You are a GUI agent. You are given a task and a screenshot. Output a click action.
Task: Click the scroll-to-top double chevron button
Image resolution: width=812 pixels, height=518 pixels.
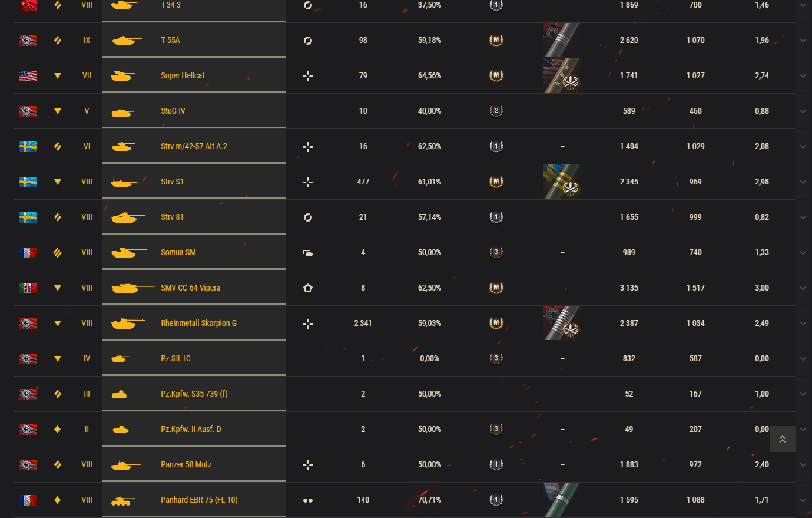coord(782,439)
